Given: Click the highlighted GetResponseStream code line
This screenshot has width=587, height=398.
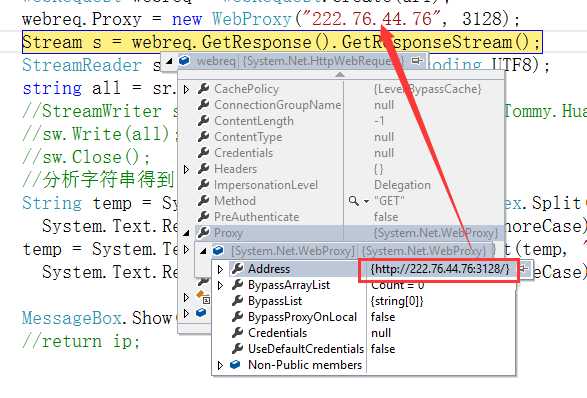Looking at the screenshot, I should [282, 42].
